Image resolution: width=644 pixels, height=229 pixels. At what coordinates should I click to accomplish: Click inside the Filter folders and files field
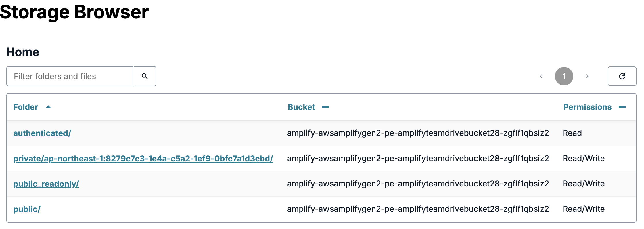tap(69, 76)
